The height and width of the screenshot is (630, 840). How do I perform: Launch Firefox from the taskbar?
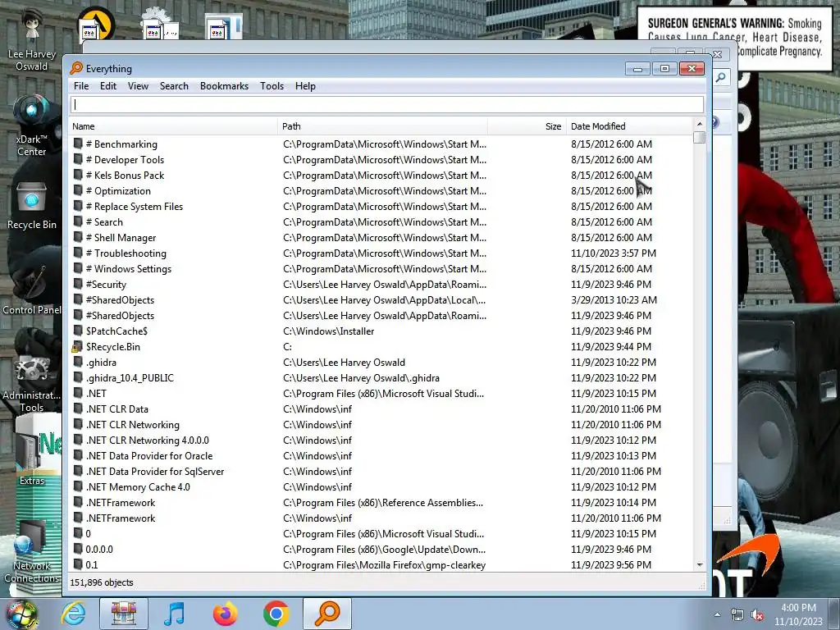click(x=225, y=614)
